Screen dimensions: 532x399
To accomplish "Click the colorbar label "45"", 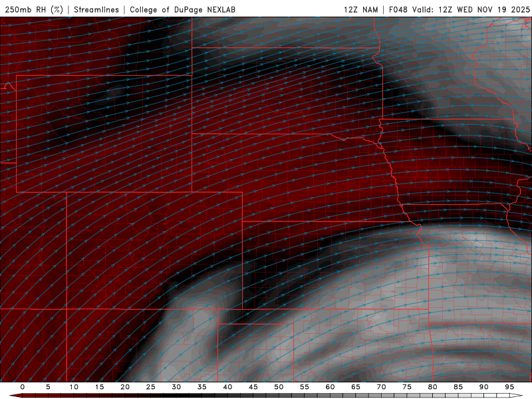I will pos(253,387).
